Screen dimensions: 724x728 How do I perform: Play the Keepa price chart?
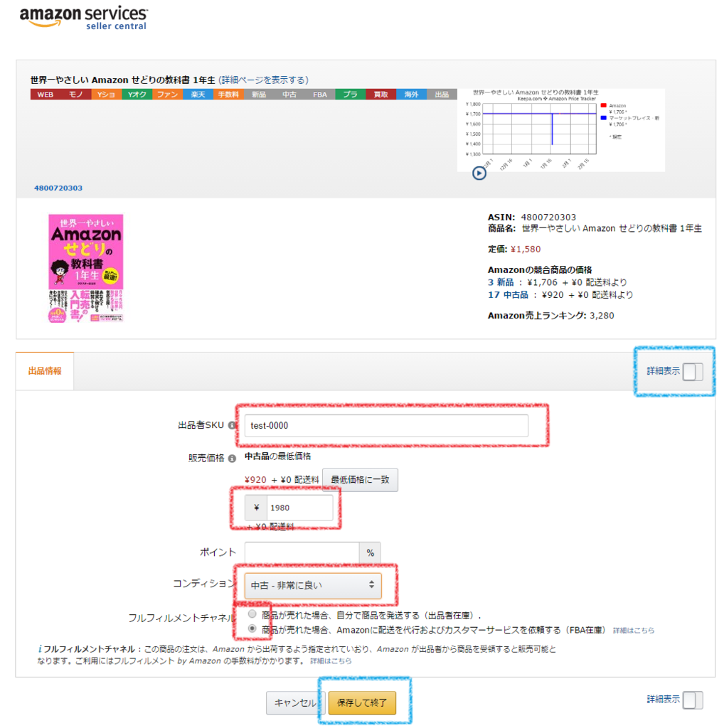(x=479, y=173)
